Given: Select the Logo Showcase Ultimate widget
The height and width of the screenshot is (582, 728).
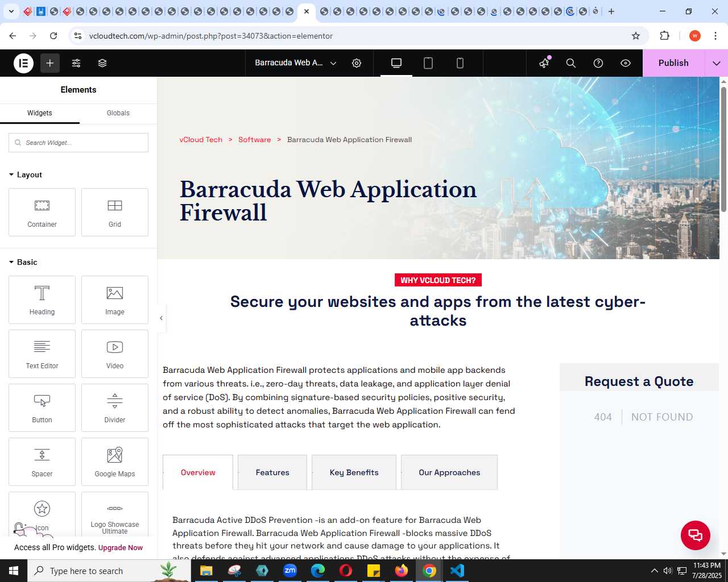Looking at the screenshot, I should tap(115, 514).
